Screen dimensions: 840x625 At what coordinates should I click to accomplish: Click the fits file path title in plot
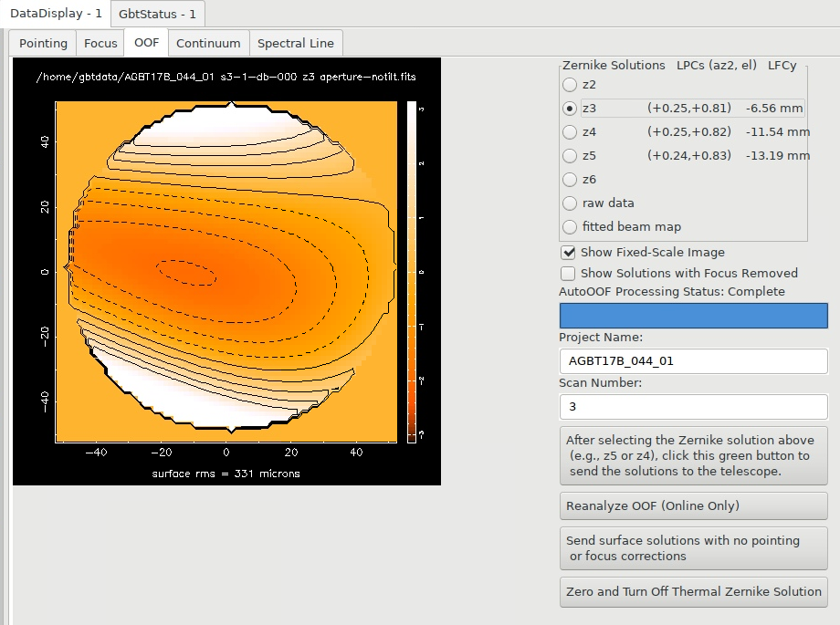226,77
